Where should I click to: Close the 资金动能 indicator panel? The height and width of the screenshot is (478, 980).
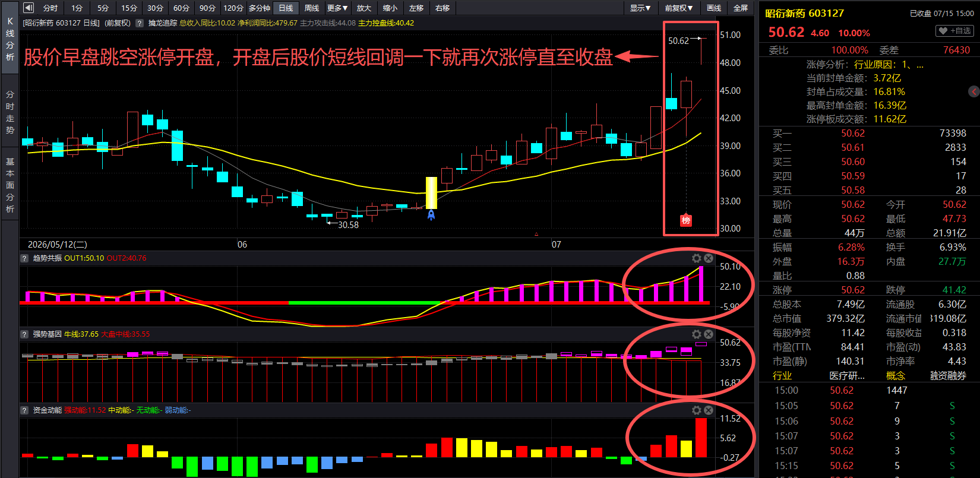709,410
